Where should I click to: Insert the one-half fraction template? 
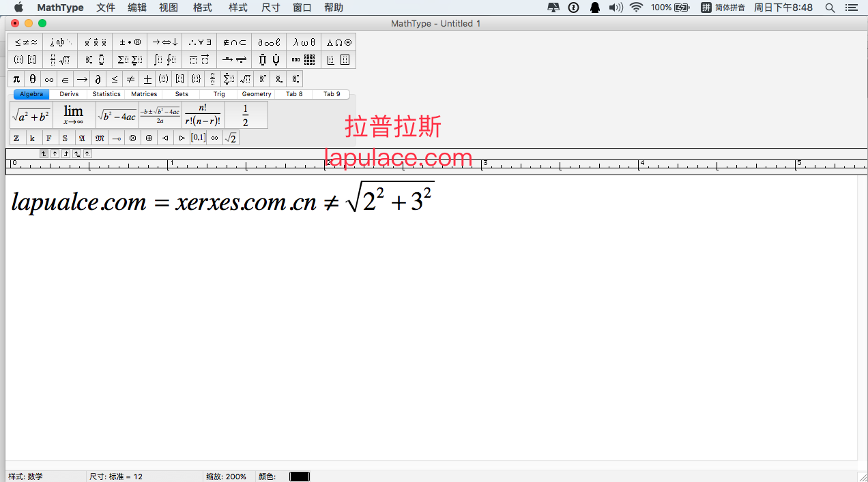(246, 115)
